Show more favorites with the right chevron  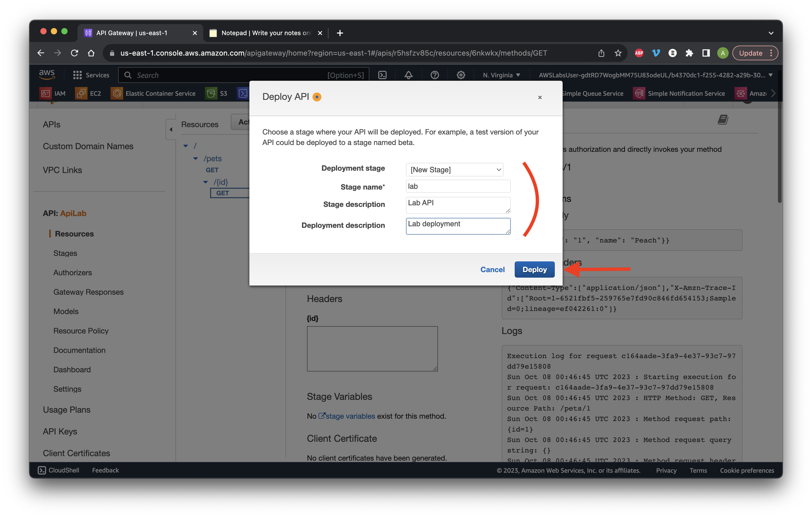click(x=773, y=93)
